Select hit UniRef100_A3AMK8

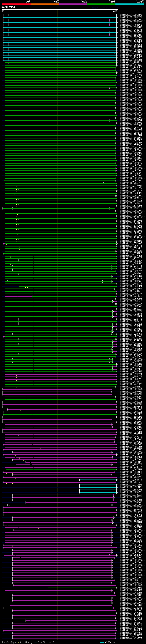(131, 58)
